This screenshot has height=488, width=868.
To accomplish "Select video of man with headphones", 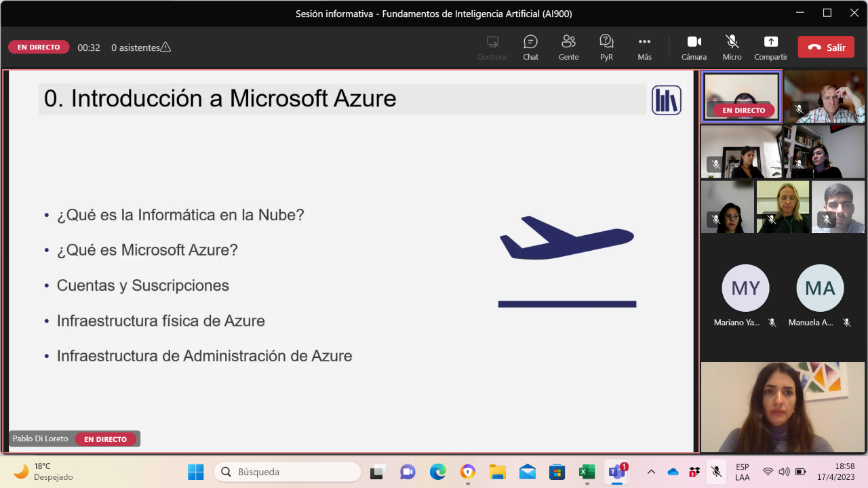I will [x=825, y=97].
